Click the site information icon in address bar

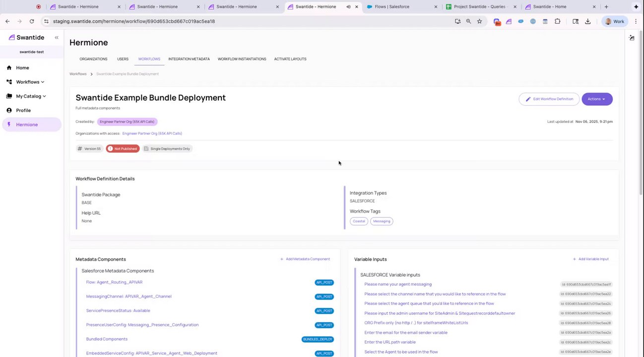(46, 21)
